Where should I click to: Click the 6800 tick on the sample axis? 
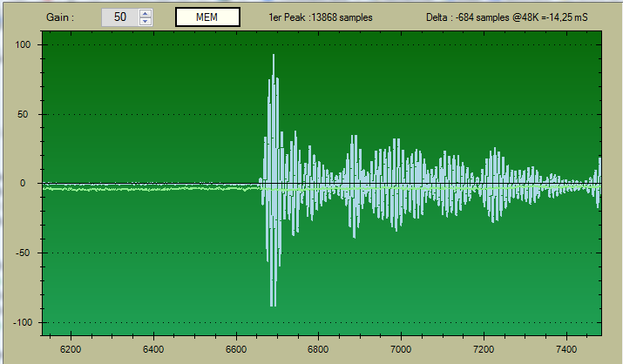tap(319, 350)
